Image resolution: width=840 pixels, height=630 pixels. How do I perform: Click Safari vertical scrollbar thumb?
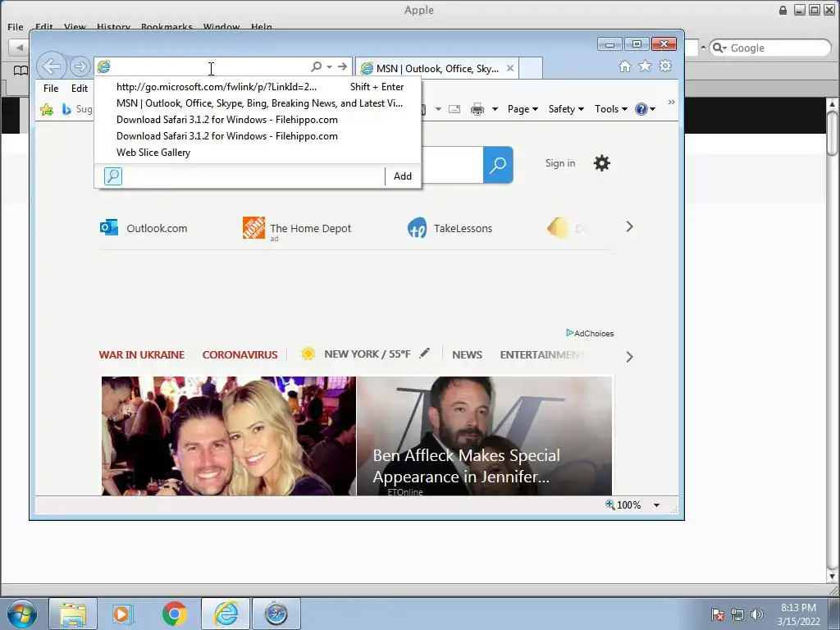coord(832,132)
